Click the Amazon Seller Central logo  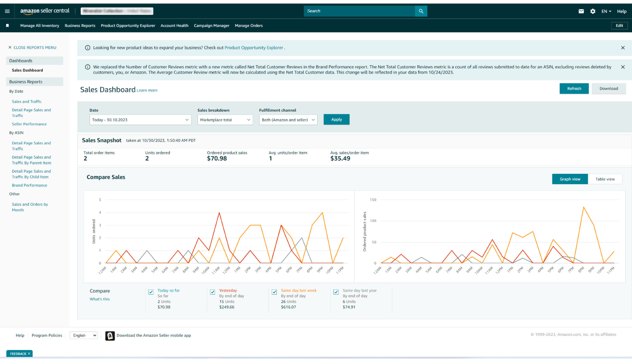45,11
